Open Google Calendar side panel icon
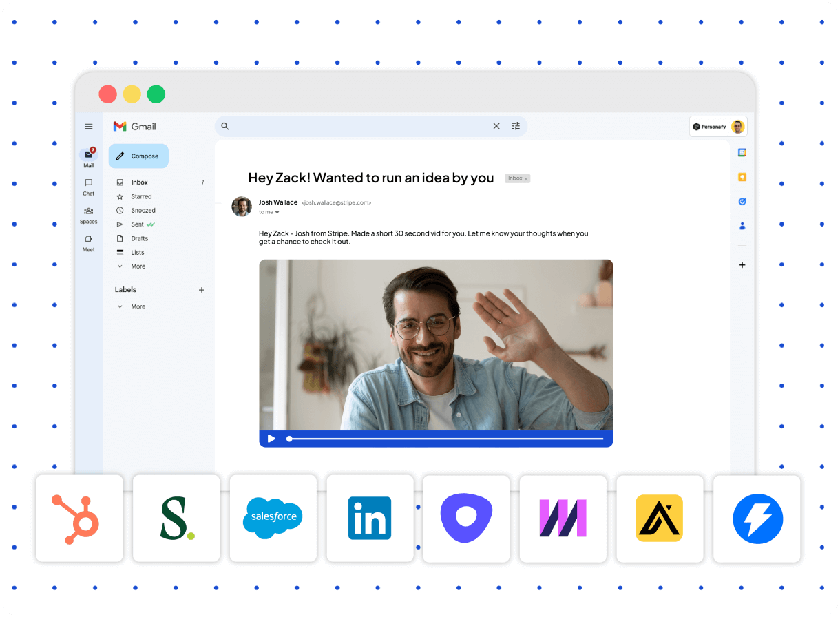840x617 pixels. pyautogui.click(x=742, y=152)
